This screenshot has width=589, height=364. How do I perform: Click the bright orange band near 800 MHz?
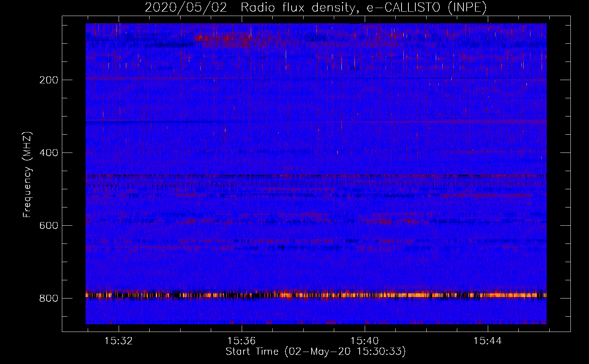coord(316,295)
